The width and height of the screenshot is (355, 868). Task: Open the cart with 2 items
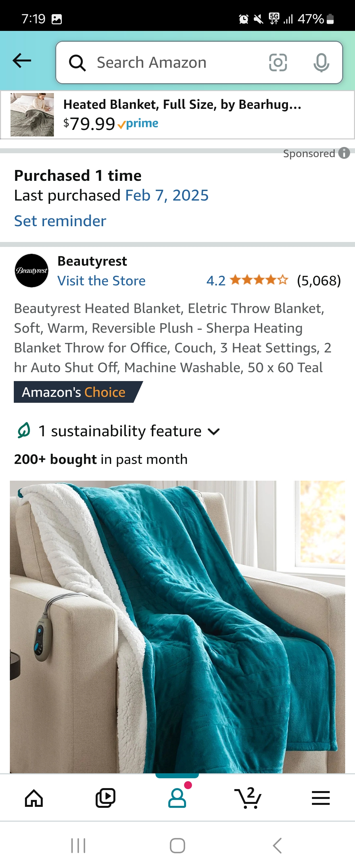(x=248, y=798)
